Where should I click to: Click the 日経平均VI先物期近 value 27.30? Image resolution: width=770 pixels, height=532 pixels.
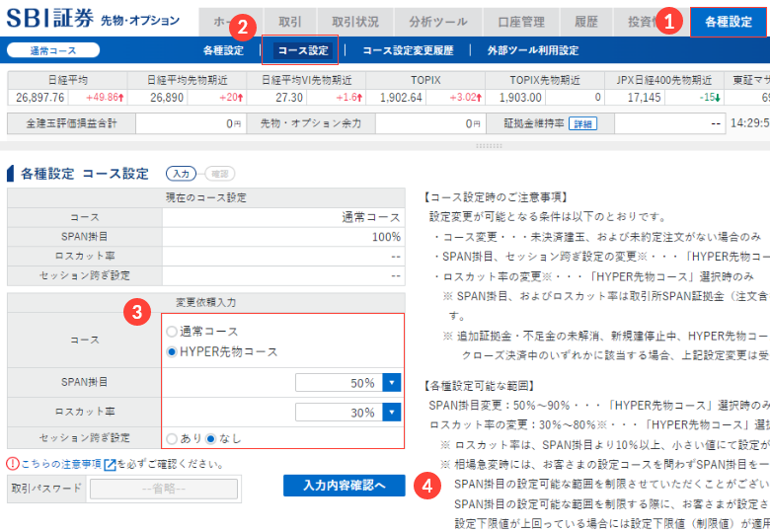click(x=289, y=98)
